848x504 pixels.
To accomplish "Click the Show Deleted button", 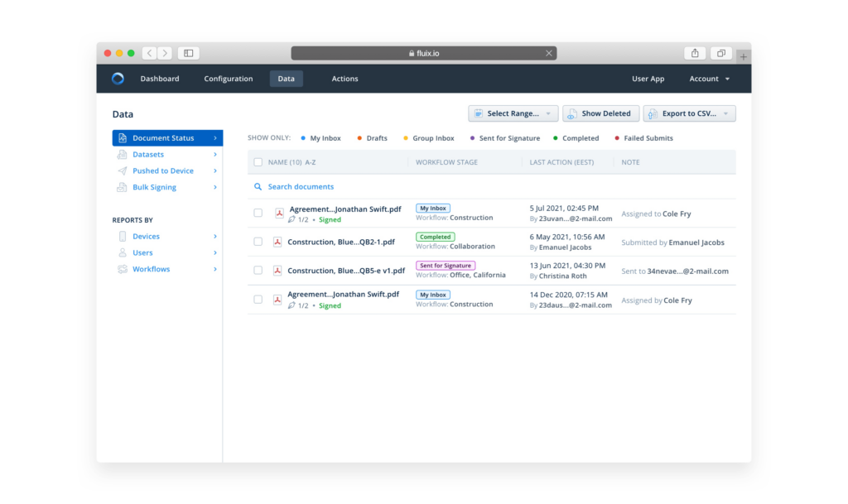I will point(600,113).
